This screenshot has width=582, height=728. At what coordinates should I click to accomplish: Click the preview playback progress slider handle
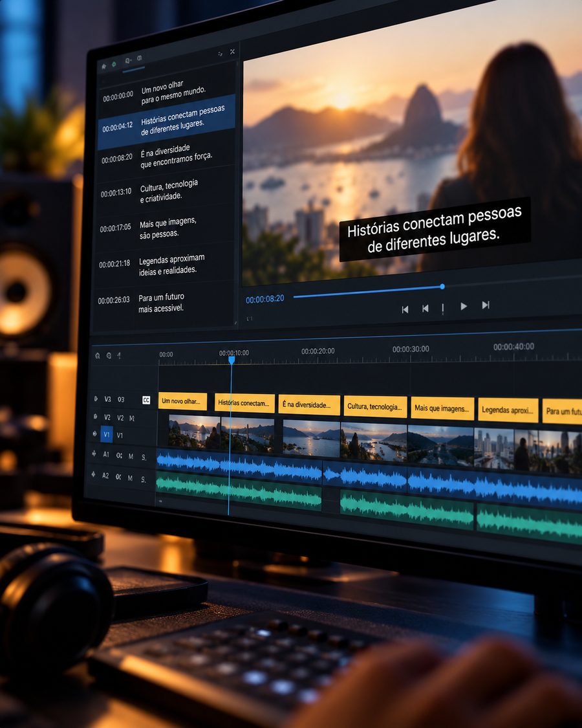pos(442,287)
